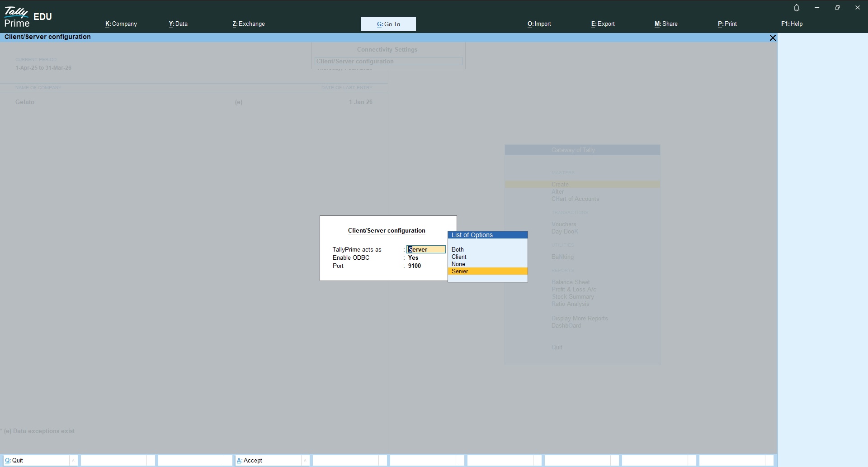Minimize the TallyPrime window
This screenshot has height=467, width=868.
(817, 8)
